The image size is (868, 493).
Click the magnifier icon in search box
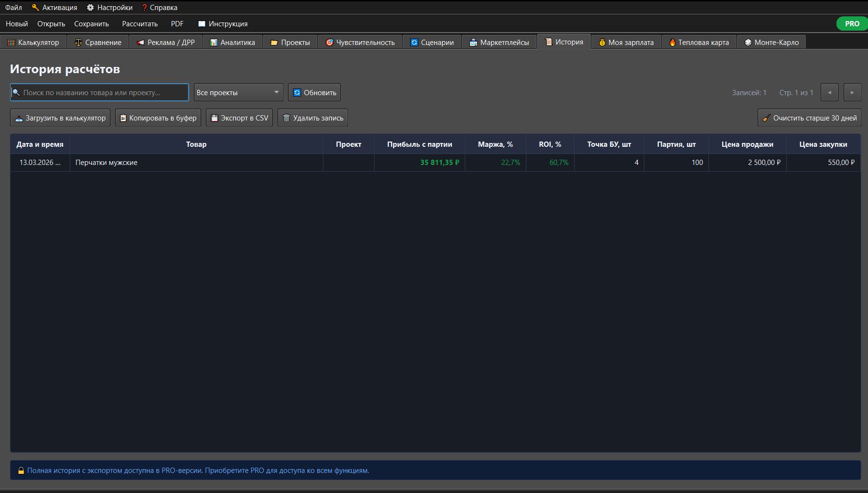point(16,92)
